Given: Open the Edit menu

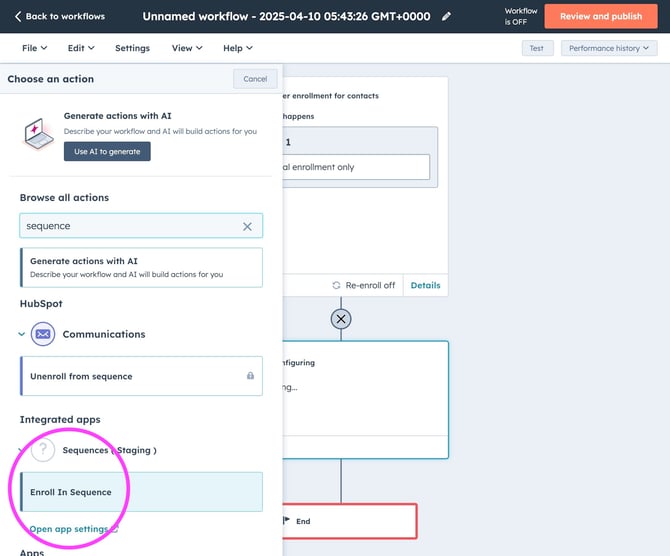Looking at the screenshot, I should pyautogui.click(x=81, y=48).
